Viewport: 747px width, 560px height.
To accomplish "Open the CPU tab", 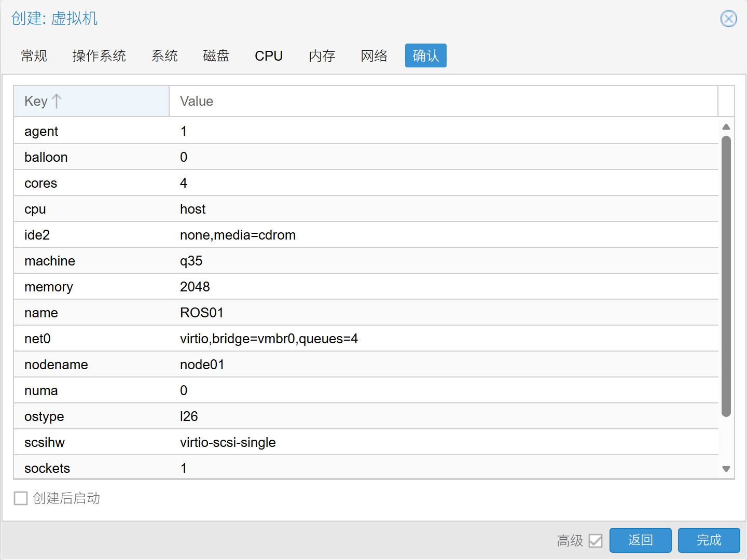I will click(x=269, y=56).
